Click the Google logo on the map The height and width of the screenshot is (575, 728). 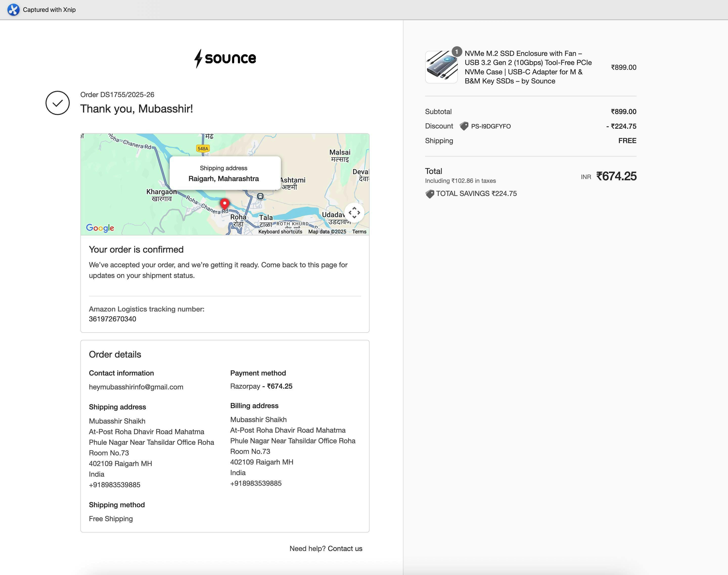(100, 228)
